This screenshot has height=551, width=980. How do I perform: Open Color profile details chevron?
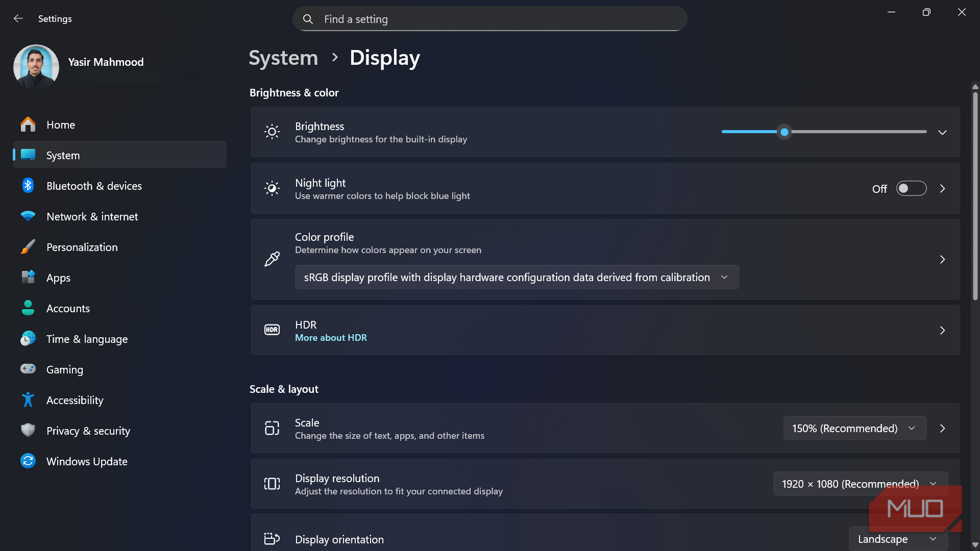pos(942,259)
